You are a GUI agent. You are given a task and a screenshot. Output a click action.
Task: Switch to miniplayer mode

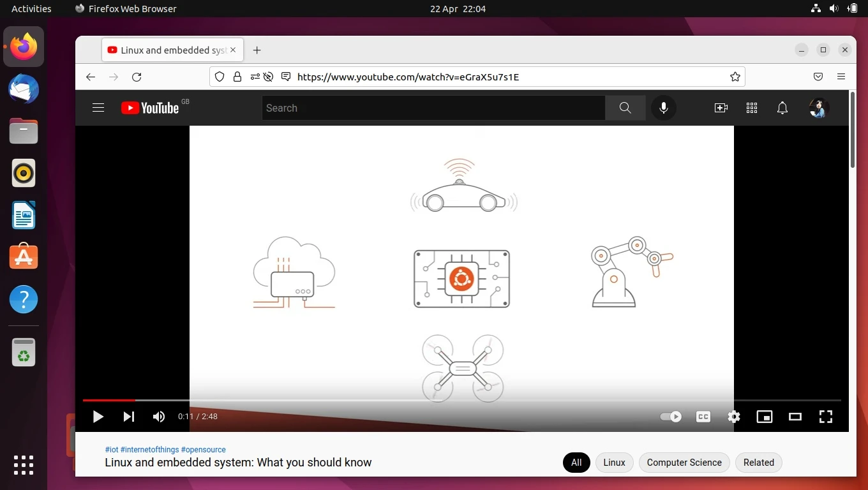765,417
